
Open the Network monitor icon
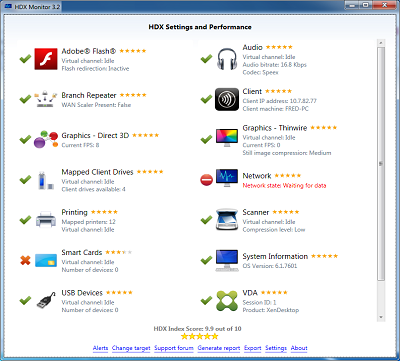(227, 178)
